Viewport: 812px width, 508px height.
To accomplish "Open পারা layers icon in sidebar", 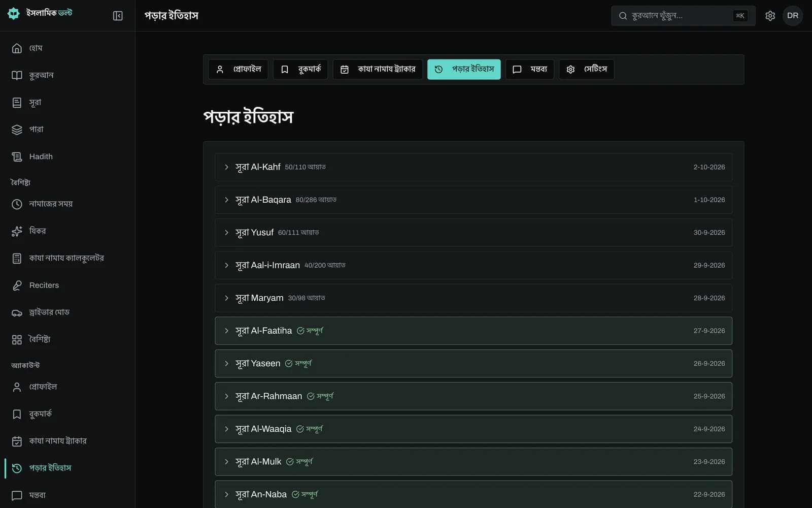I will click(x=17, y=130).
